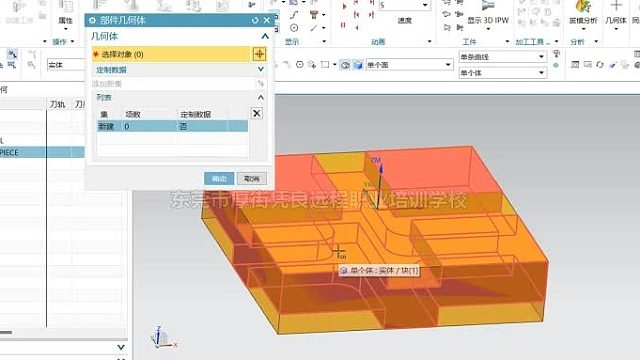Viewport: 640px width, 360px height.
Task: Click the view triad in graphics corner
Action: 164,337
